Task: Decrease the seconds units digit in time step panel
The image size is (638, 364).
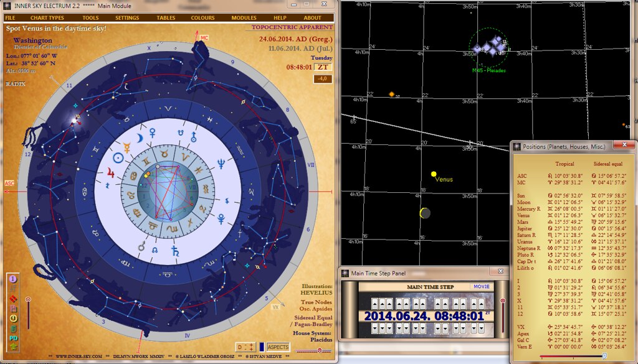Action: (482, 327)
